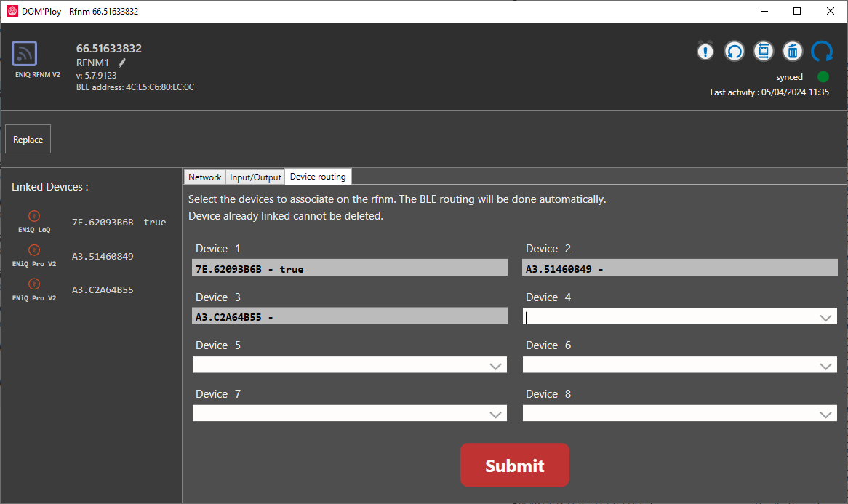Click the ENiQ LoQ linked device icon

coord(34,216)
